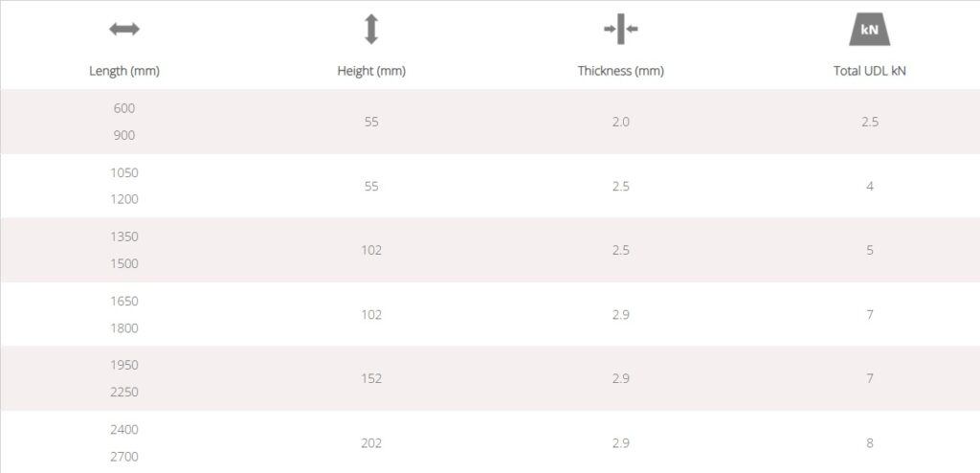Click the kN weight icon
Viewport: 980px width, 473px height.
tap(869, 31)
